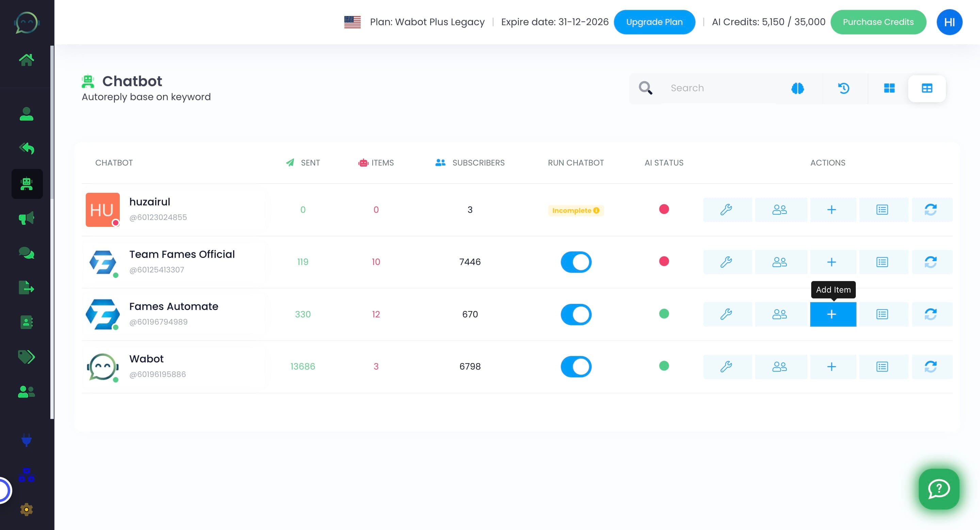
Task: Click the Upgrade Plan button
Action: (654, 22)
